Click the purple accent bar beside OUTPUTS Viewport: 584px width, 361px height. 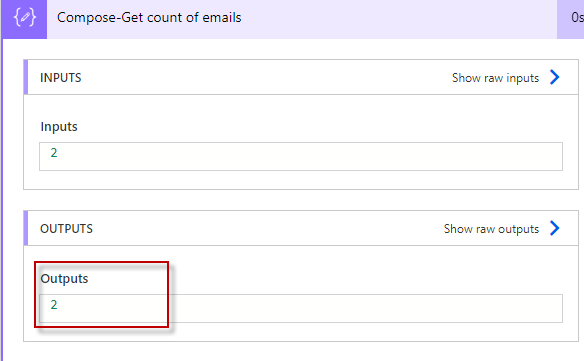26,228
